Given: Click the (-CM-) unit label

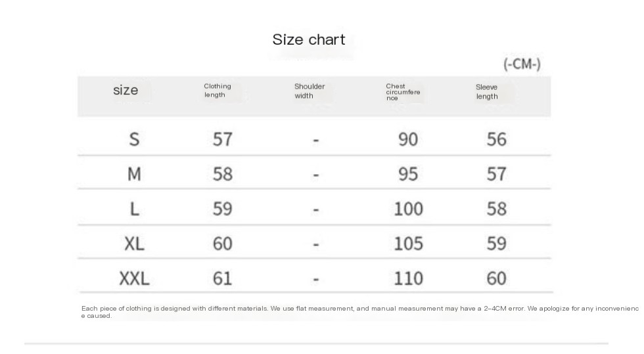Looking at the screenshot, I should click(x=522, y=64).
